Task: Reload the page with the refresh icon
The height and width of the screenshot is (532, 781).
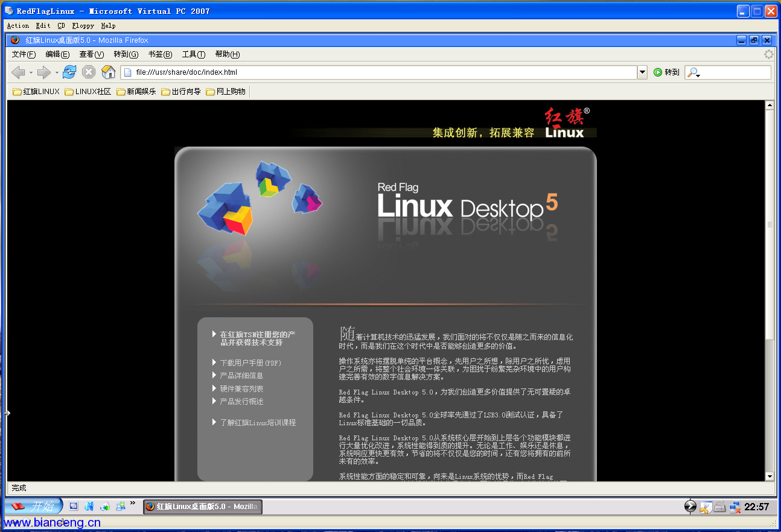Action: click(69, 72)
